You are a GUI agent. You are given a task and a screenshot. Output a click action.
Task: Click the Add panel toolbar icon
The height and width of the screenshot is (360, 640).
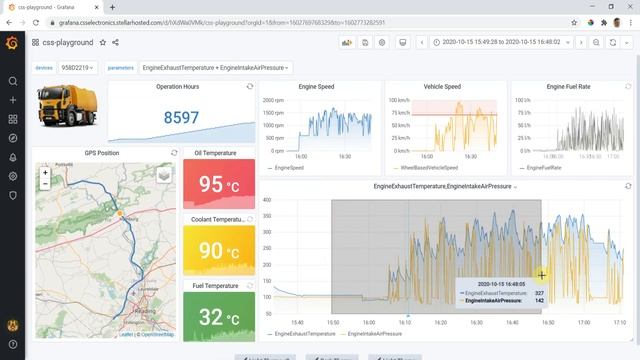[x=347, y=42]
